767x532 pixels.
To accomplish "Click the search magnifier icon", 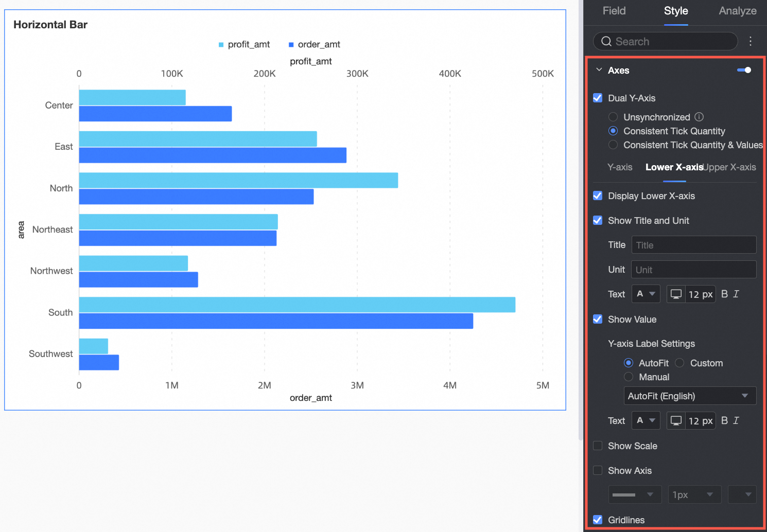I will (606, 42).
